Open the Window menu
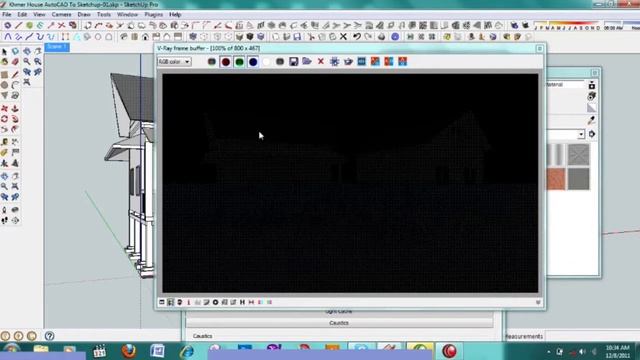Screen dimensions: 640x360 tap(127, 14)
